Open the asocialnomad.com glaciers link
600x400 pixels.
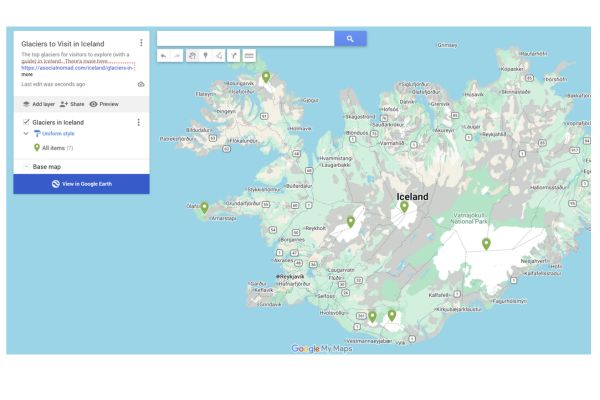point(77,68)
